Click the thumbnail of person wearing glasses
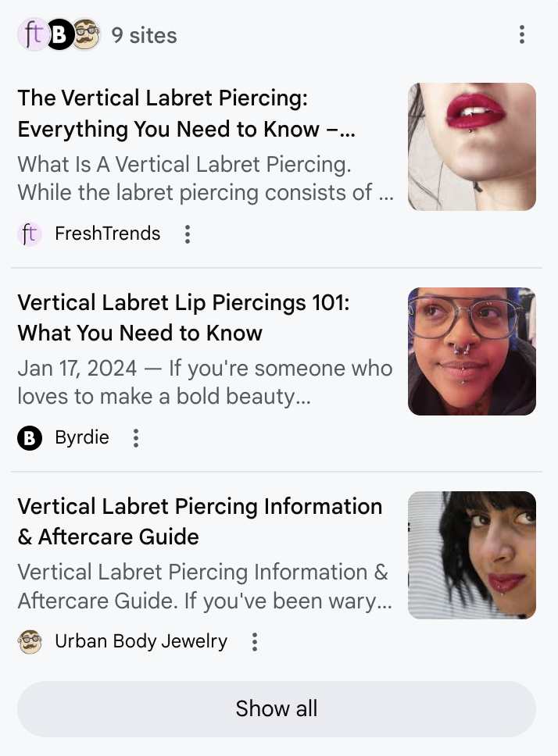The width and height of the screenshot is (558, 756). pyautogui.click(x=472, y=351)
